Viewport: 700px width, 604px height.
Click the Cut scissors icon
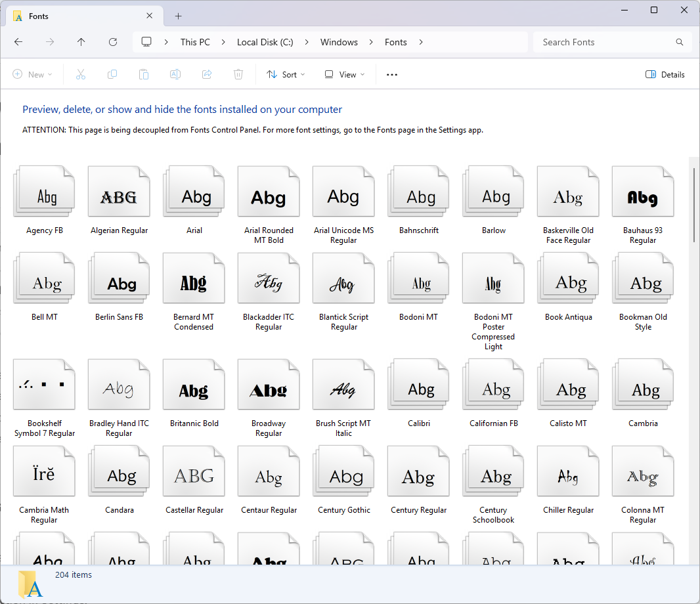pyautogui.click(x=80, y=75)
